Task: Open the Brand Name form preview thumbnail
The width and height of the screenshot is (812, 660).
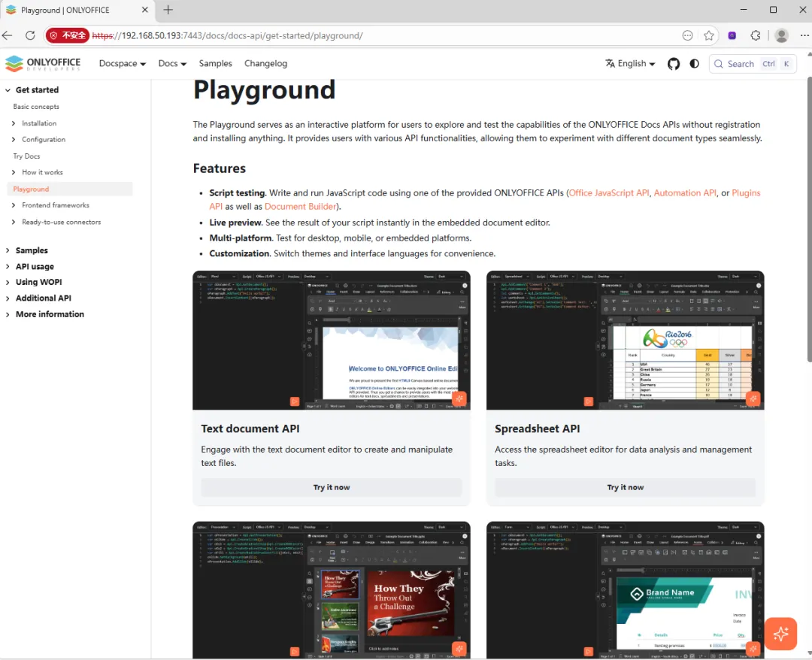Action: tap(625, 590)
